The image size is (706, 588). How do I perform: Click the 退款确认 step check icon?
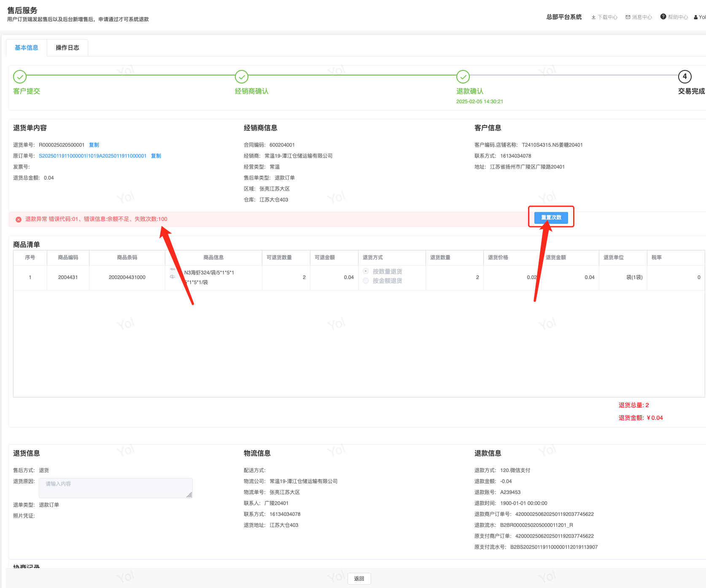coord(463,77)
